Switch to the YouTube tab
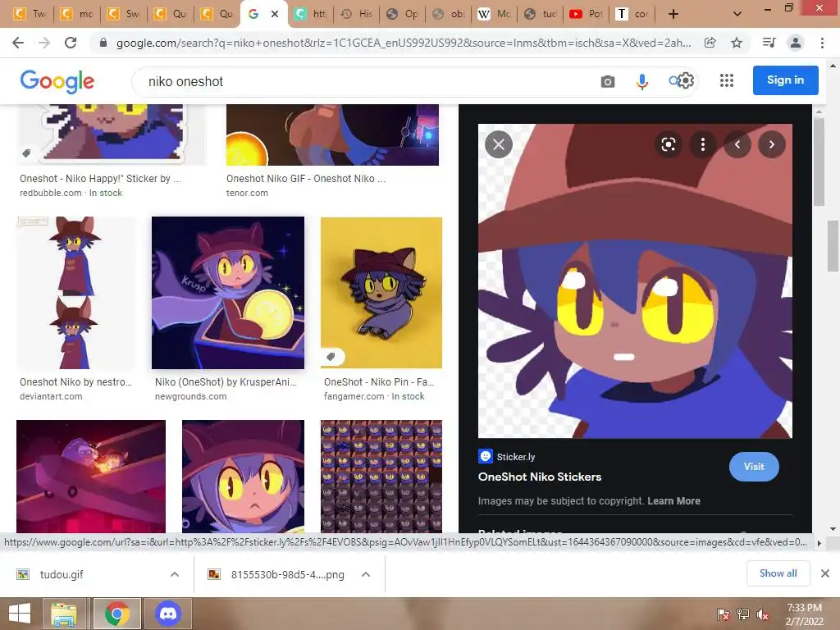This screenshot has height=630, width=840. point(585,14)
